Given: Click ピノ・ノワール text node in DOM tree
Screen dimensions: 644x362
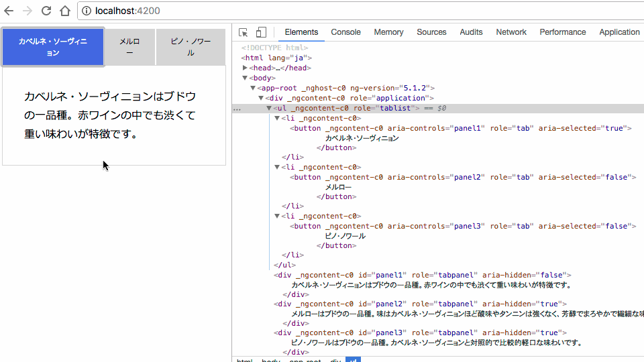Looking at the screenshot, I should [x=345, y=236].
